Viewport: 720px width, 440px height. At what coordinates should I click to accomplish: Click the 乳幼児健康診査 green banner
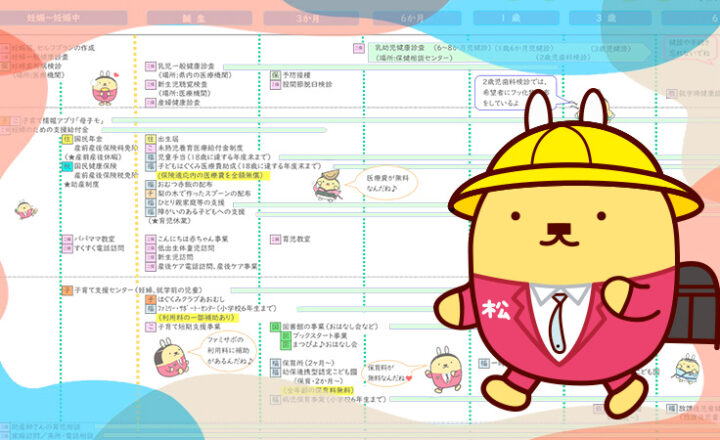pyautogui.click(x=509, y=53)
